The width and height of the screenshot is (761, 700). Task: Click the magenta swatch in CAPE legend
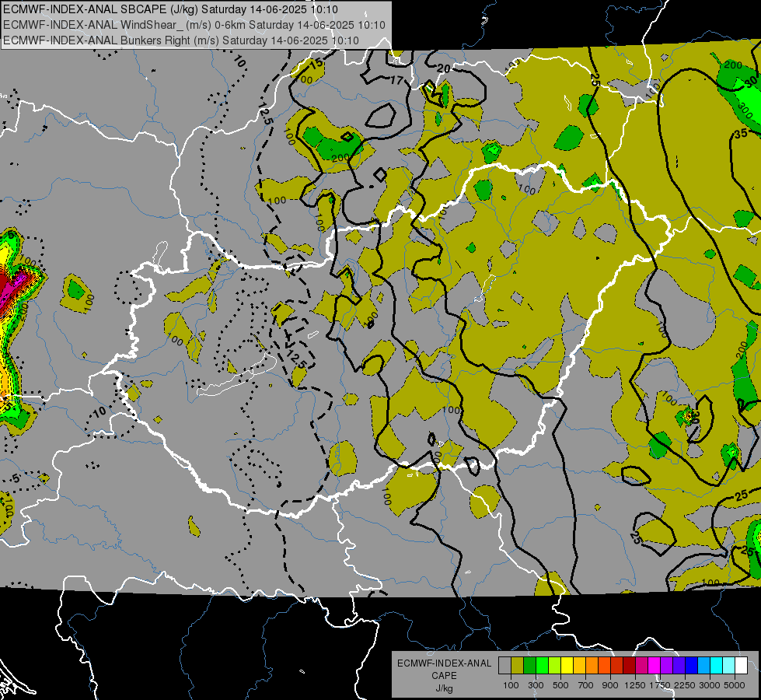click(x=655, y=666)
